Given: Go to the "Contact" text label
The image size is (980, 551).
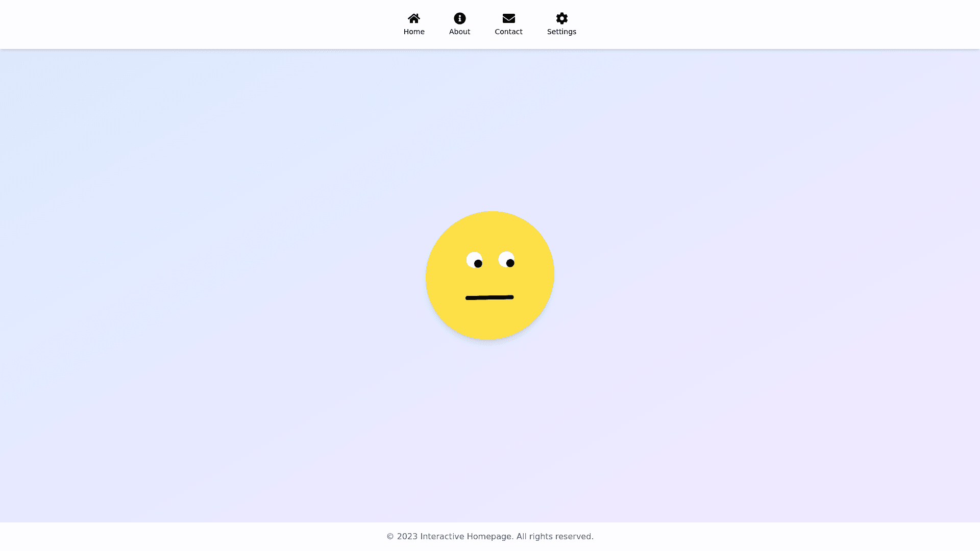Looking at the screenshot, I should 508,32.
